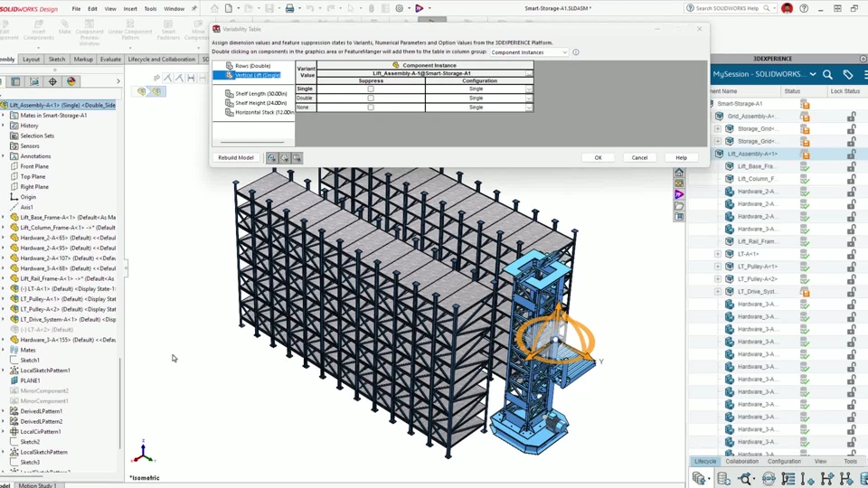Click OK in Variability Table dialog
868x488 pixels.
[598, 157]
